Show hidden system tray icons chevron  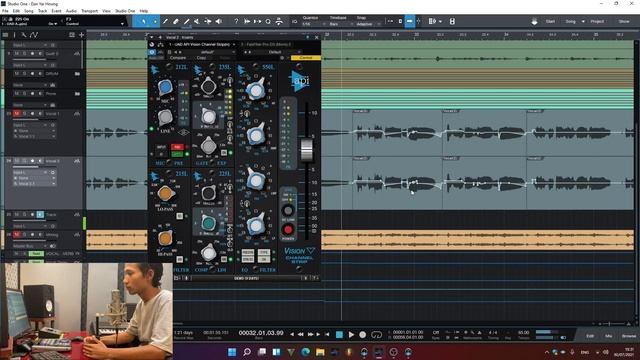[x=547, y=352]
